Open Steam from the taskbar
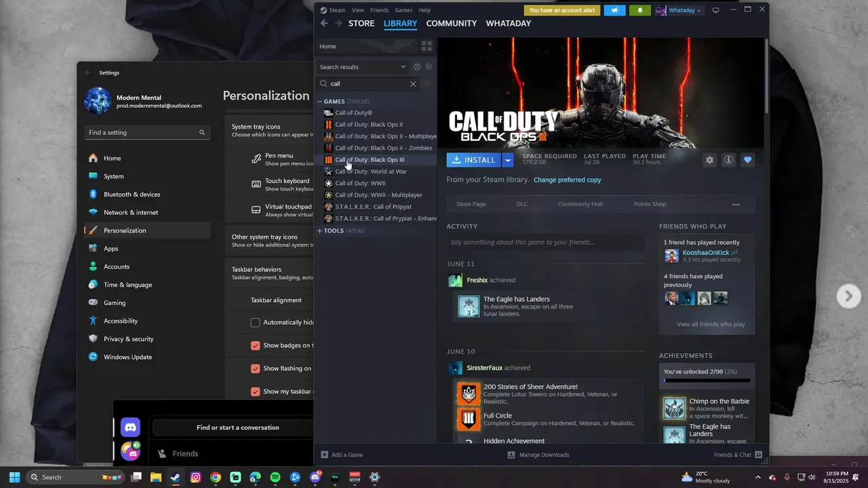The image size is (868, 488). click(176, 477)
